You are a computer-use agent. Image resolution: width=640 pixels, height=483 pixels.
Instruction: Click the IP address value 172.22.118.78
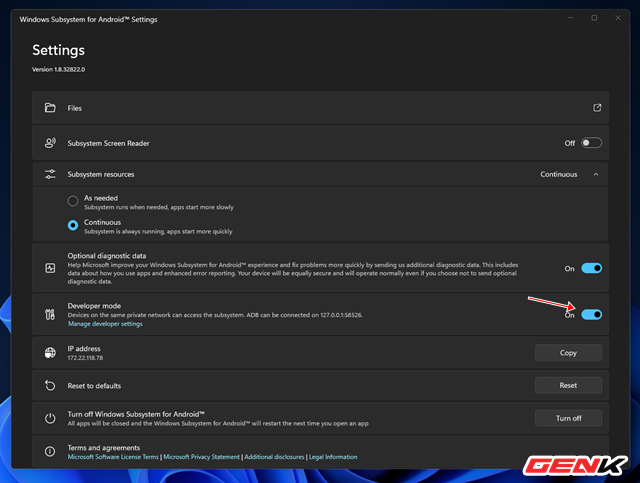85,358
